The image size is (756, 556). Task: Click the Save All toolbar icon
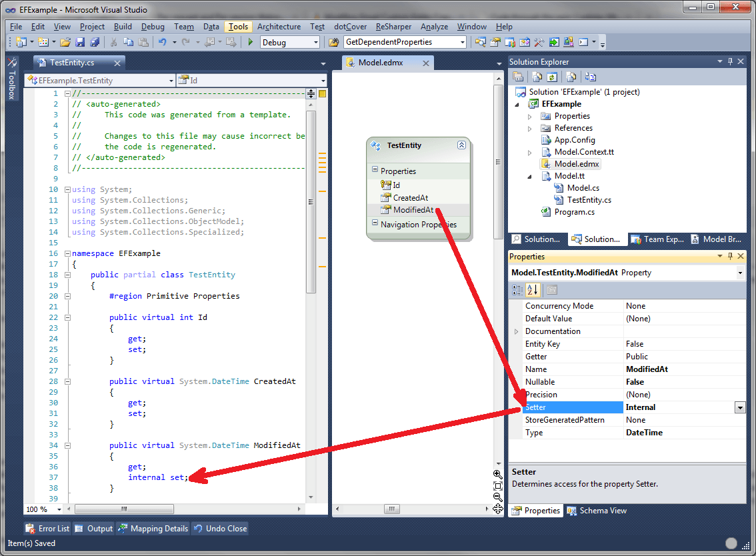95,42
